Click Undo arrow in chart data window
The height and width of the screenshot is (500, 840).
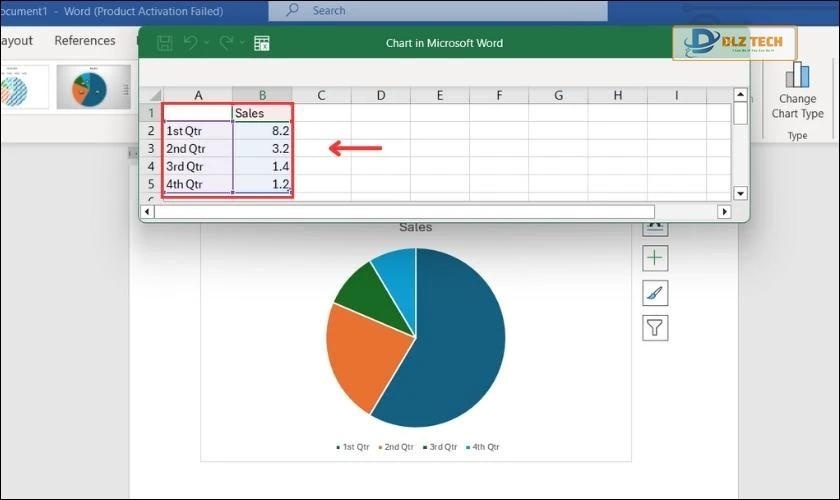[191, 44]
